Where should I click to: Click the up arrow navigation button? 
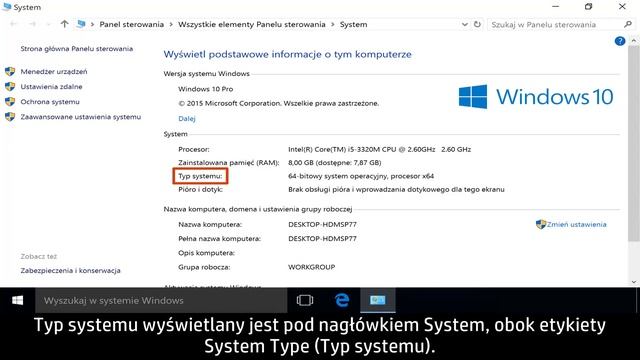(64, 24)
